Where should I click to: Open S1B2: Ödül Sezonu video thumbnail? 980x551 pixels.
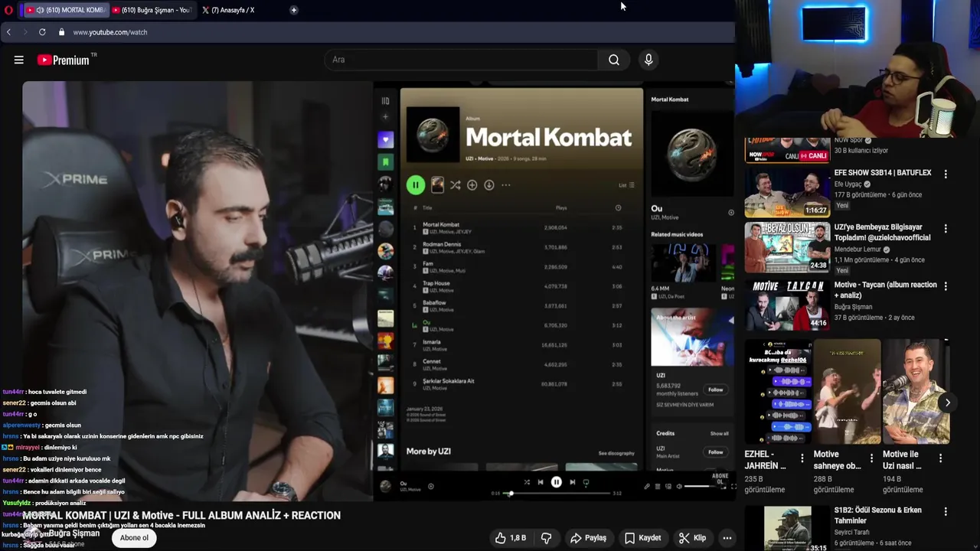point(787,529)
